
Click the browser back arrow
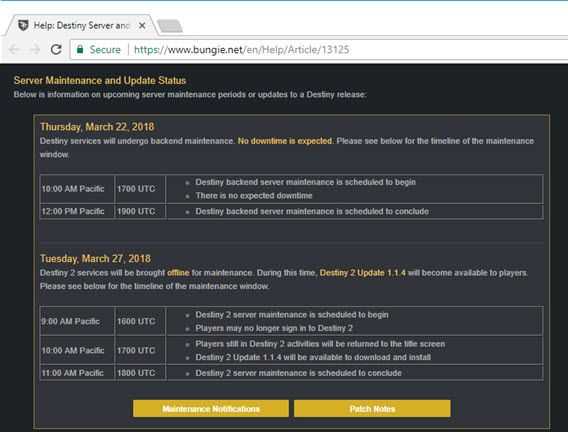(x=14, y=49)
